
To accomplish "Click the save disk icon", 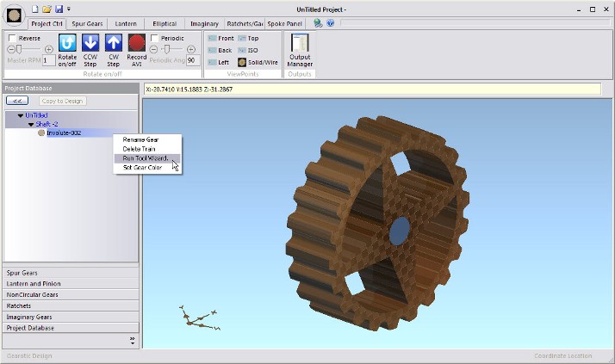I will pyautogui.click(x=59, y=9).
